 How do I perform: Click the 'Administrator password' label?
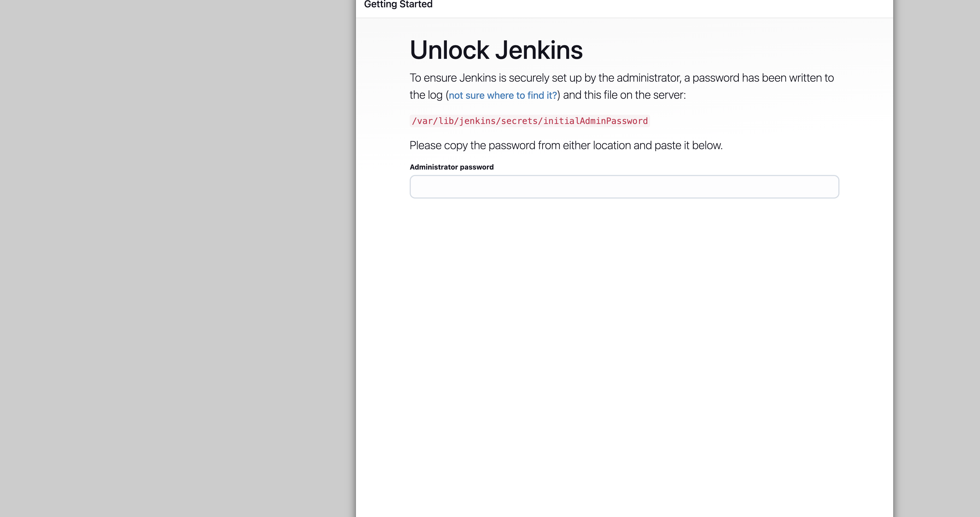[x=451, y=167]
